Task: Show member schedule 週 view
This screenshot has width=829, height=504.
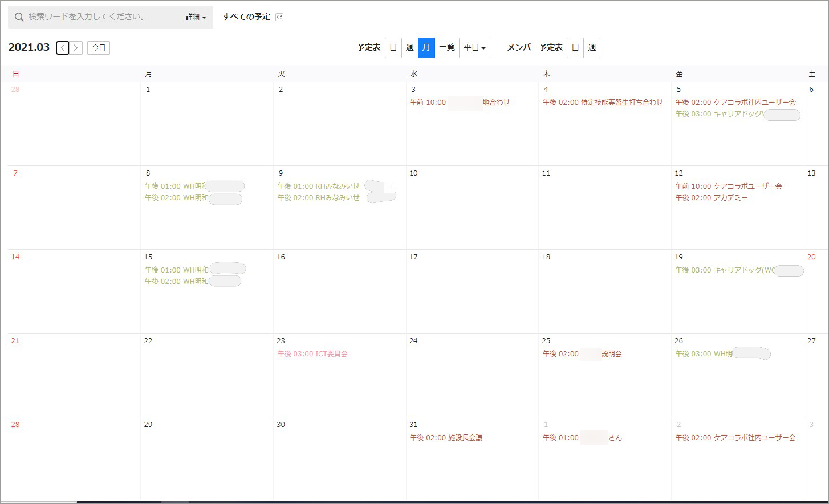Action: click(x=592, y=48)
